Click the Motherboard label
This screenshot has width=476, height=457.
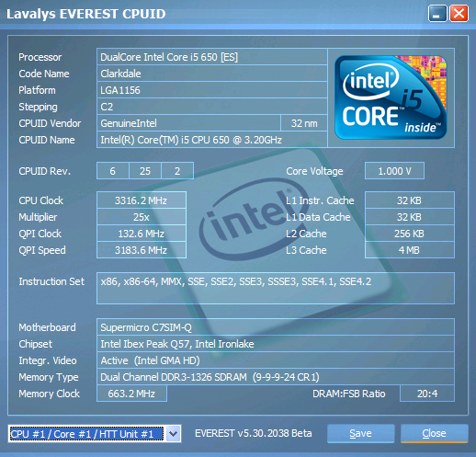pos(47,327)
